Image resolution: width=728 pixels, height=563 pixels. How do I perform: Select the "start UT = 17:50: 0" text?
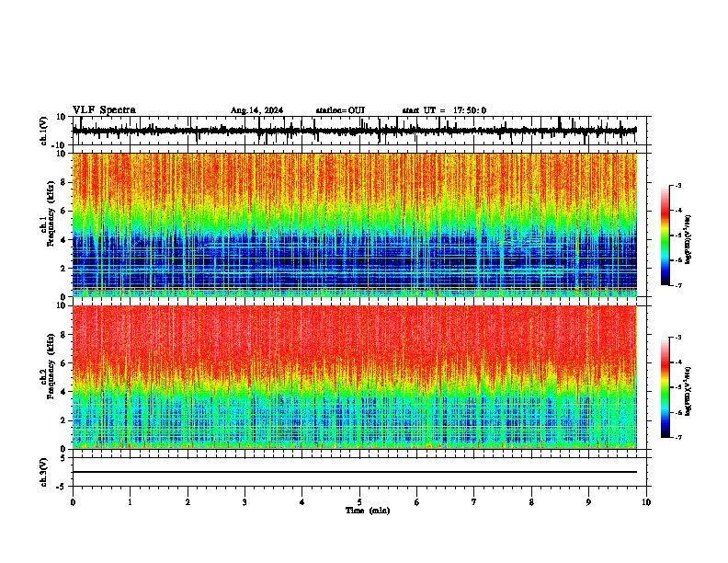click(444, 110)
